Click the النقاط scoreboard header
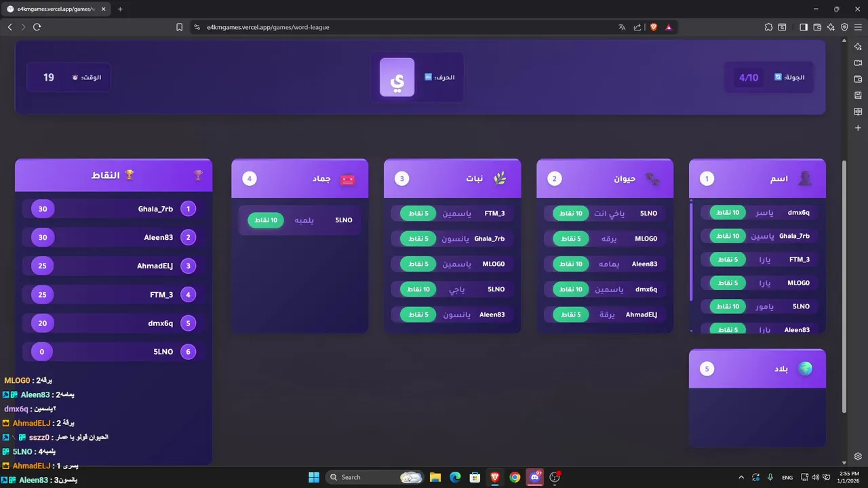The image size is (868, 488). click(x=113, y=175)
